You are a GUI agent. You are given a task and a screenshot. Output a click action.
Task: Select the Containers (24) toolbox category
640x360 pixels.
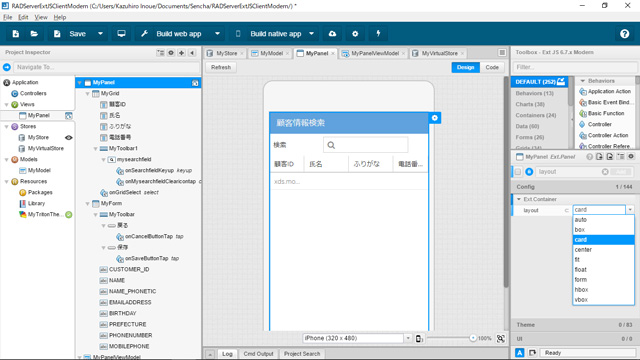pos(536,116)
